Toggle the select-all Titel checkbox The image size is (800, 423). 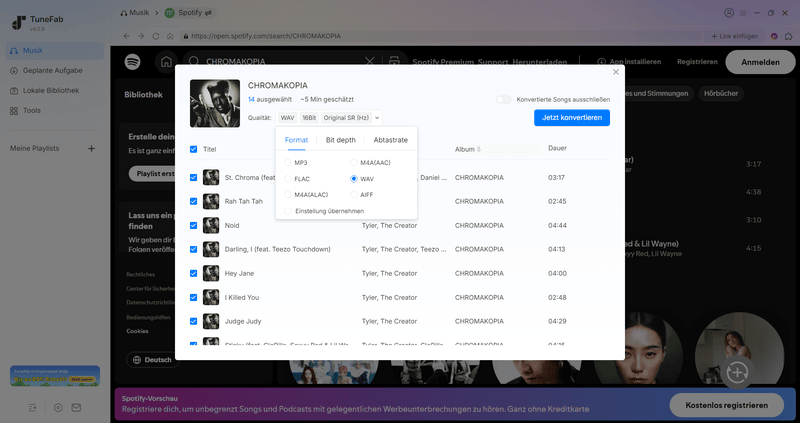193,150
